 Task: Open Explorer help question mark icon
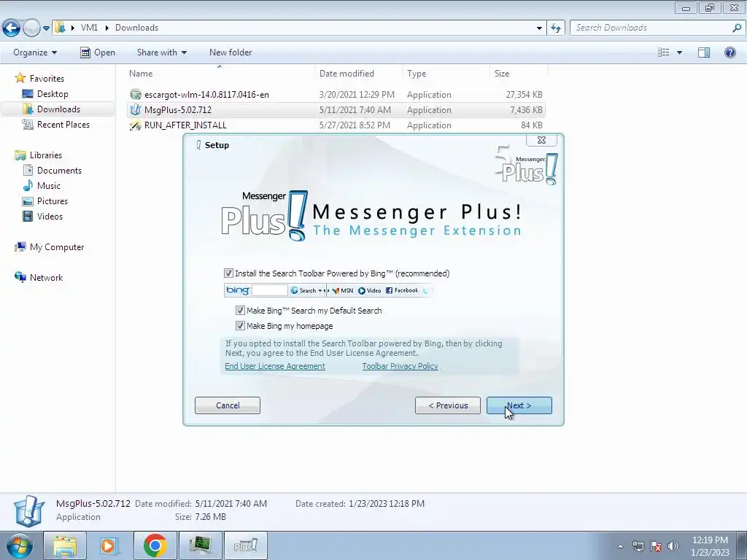coord(729,52)
